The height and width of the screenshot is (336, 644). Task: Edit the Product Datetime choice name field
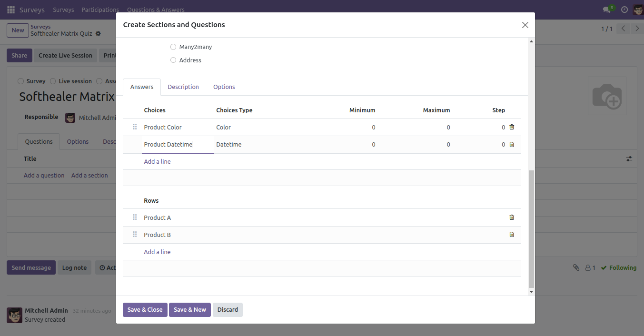[178, 145]
